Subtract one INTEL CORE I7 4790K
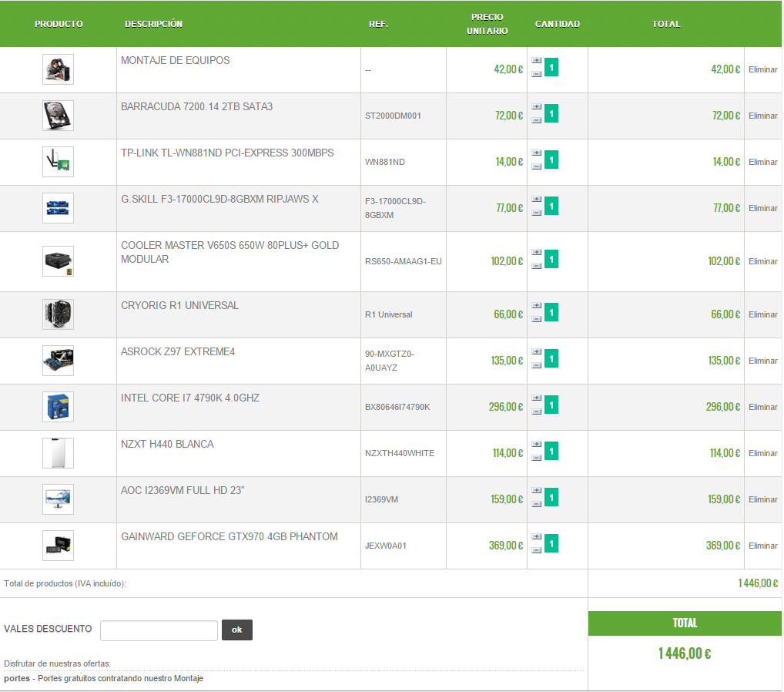Image resolution: width=784 pixels, height=692 pixels. tap(536, 412)
